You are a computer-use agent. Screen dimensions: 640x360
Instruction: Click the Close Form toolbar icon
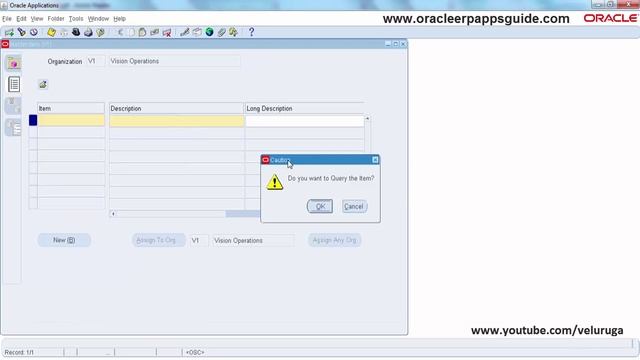coord(100,32)
